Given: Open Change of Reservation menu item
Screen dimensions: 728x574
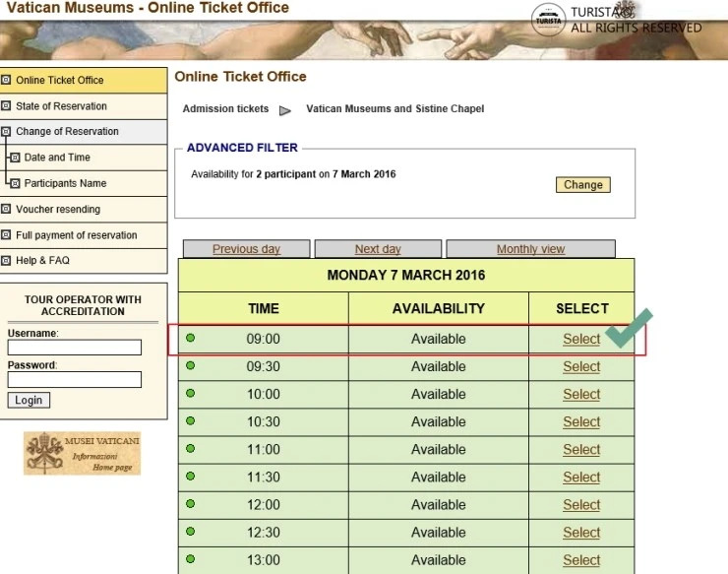Looking at the screenshot, I should click(x=84, y=132).
